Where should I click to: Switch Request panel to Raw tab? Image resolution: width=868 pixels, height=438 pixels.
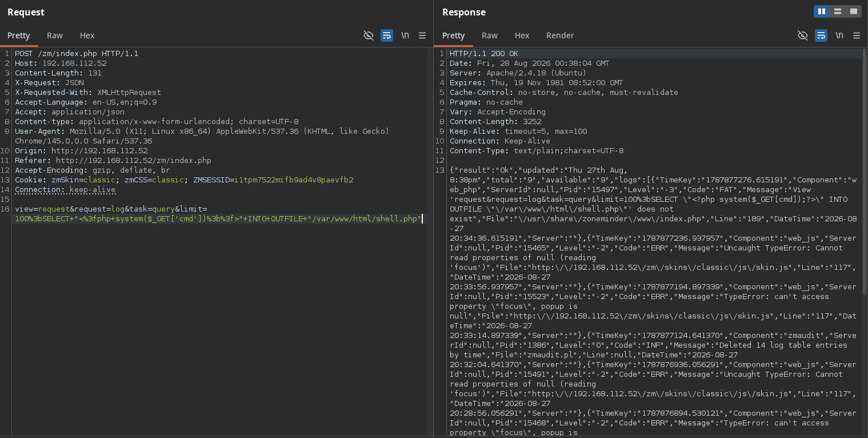coord(55,35)
